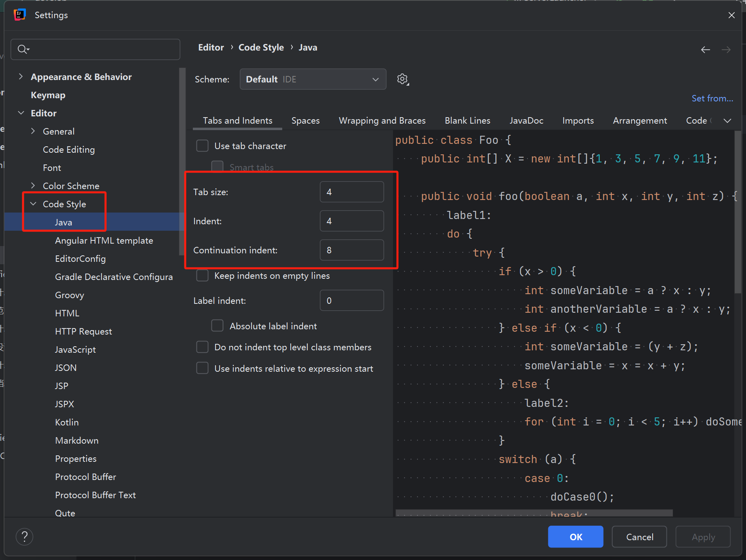Viewport: 746px width, 560px height.
Task: Expand the General node
Action: click(33, 131)
